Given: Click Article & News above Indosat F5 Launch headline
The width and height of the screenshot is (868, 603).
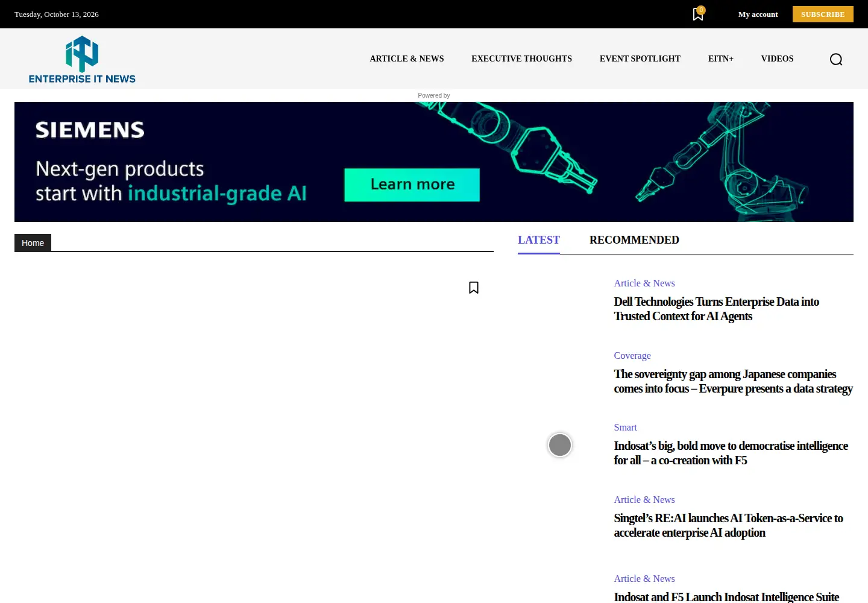Looking at the screenshot, I should point(644,579).
